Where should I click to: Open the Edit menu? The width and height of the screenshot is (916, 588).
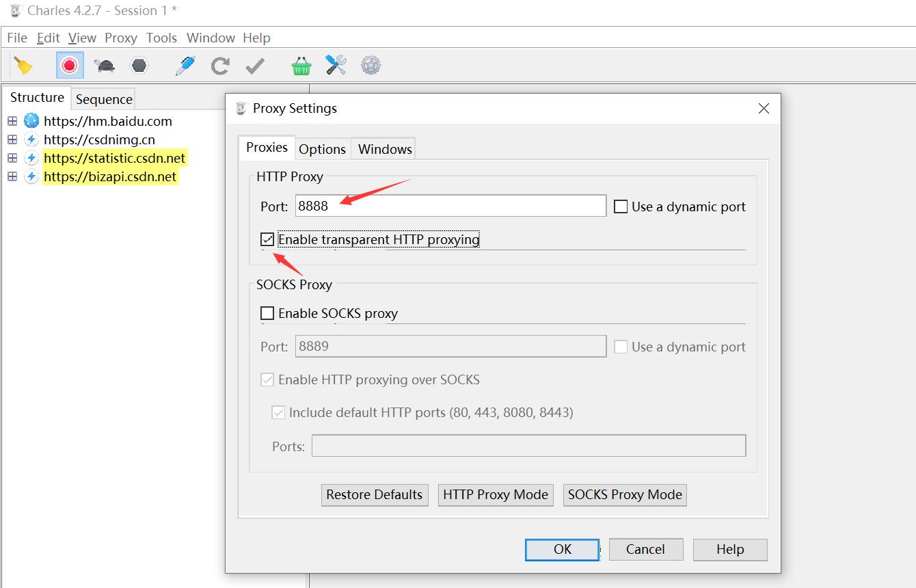pyautogui.click(x=49, y=38)
